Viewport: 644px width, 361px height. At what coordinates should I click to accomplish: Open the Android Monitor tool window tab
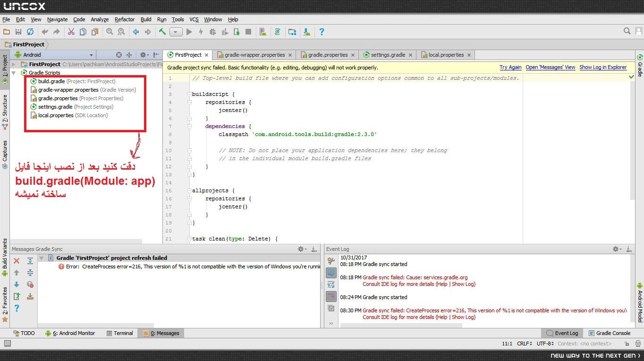pos(70,333)
